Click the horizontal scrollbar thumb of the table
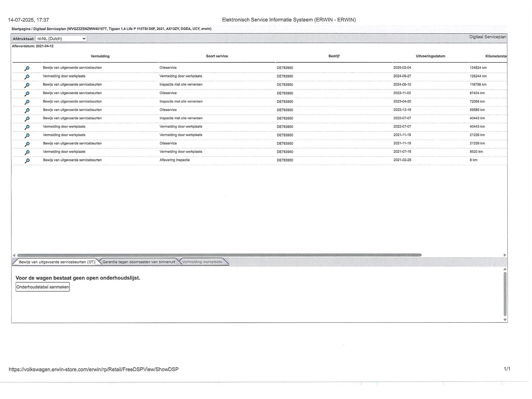The height and width of the screenshot is (399, 532). [x=219, y=255]
